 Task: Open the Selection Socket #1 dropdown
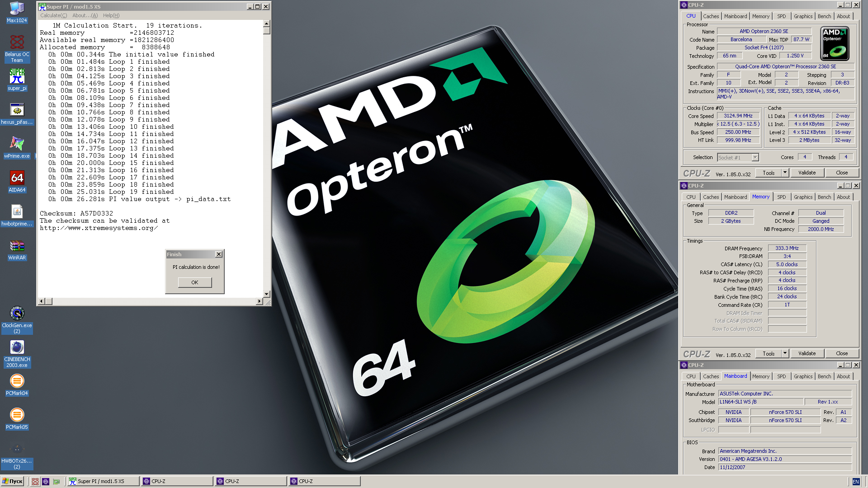738,157
